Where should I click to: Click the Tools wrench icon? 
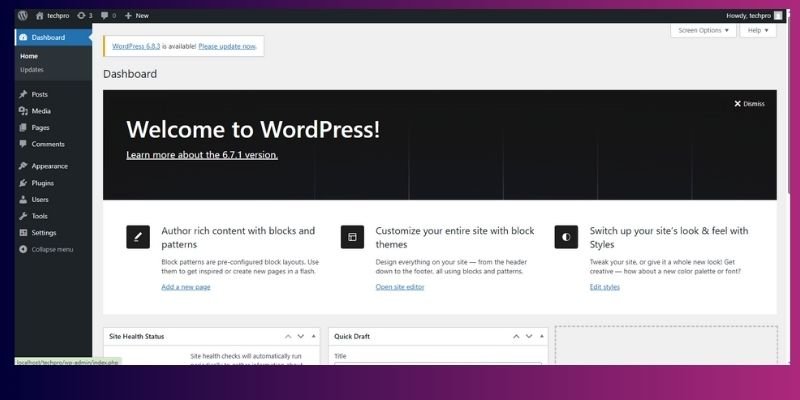[x=23, y=216]
